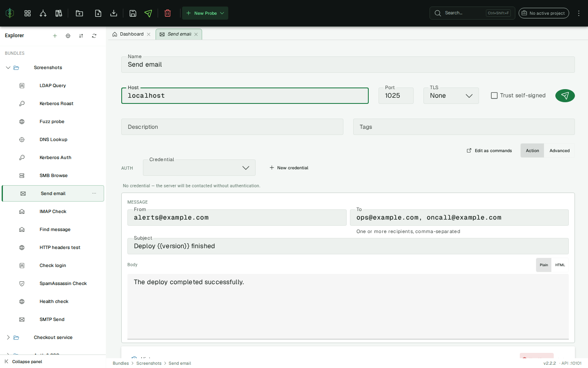Click the message Body text area
This screenshot has height=368, width=588.
348,306
